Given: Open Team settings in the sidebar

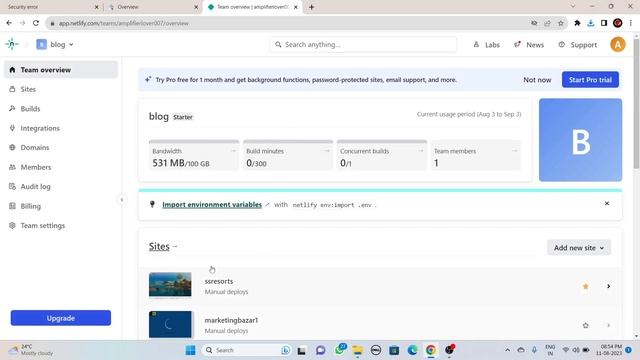Looking at the screenshot, I should [61, 225].
